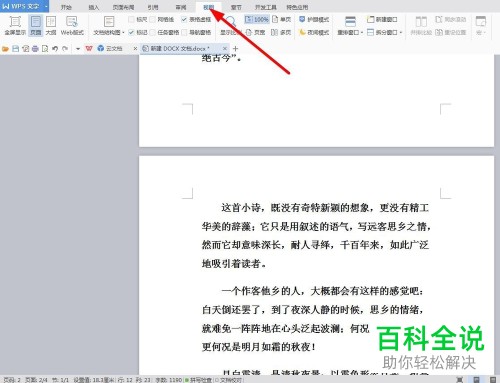Viewport: 500px width, 383px height.
Task: Add a new document tab with plus button
Action: (235, 49)
